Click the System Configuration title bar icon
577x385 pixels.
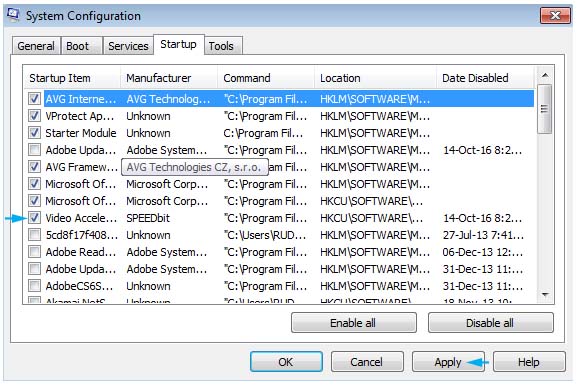coord(13,15)
